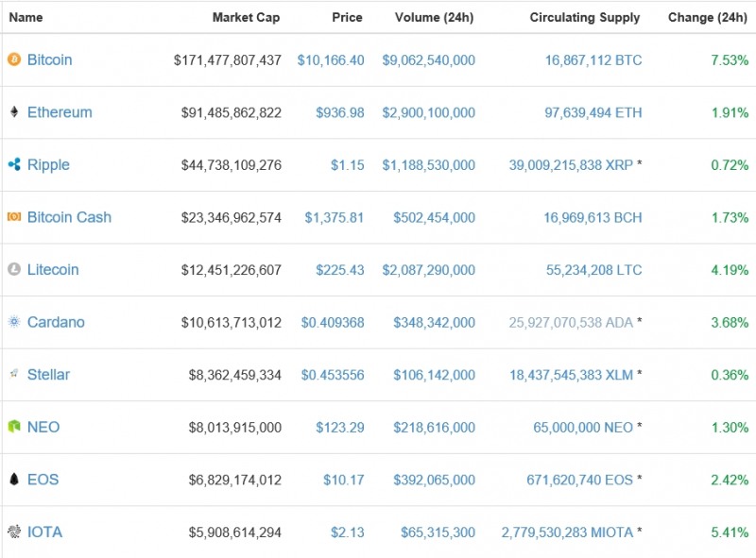Sort table by Market Cap column

246,17
